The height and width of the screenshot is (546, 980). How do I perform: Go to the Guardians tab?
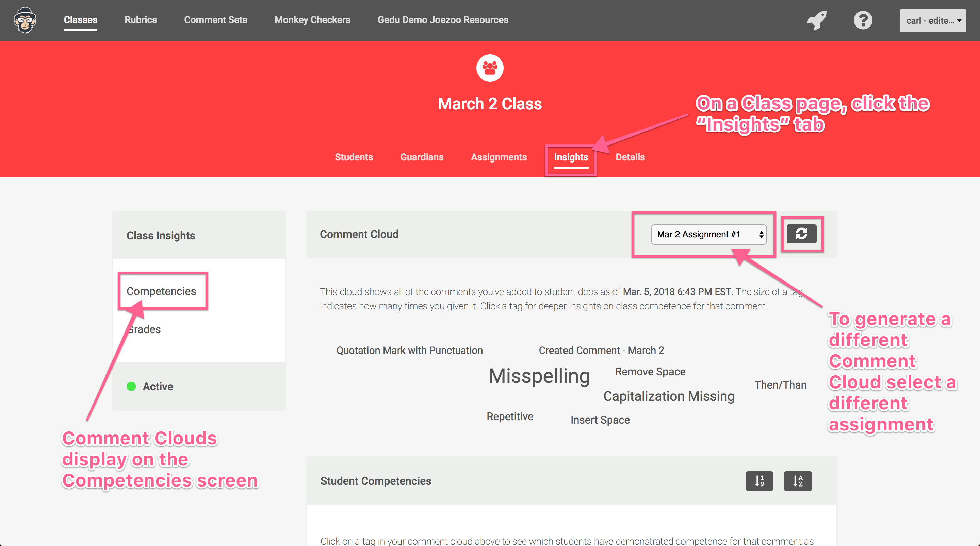click(422, 157)
